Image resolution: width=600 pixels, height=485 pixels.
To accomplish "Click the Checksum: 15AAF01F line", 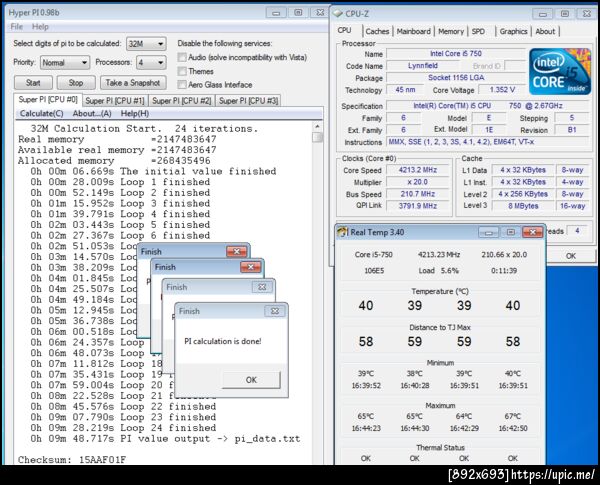I will point(72,459).
